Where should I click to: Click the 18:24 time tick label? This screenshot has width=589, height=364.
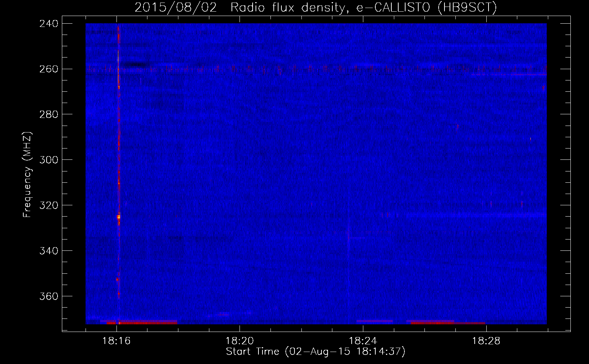click(x=363, y=341)
